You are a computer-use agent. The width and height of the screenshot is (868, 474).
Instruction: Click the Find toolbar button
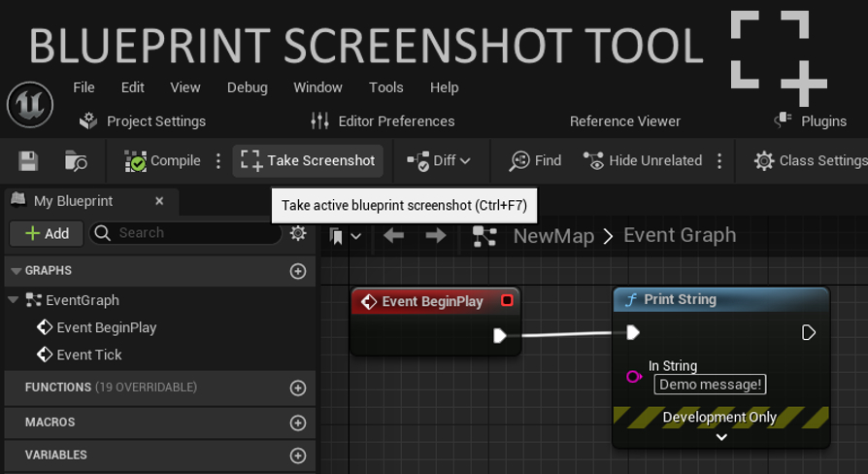point(535,161)
